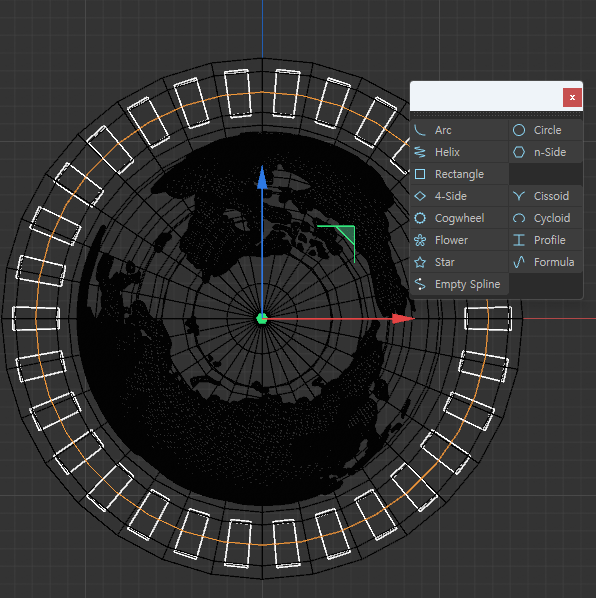Select the Empty Spline icon
Viewport: 596px width, 598px height.
tap(420, 284)
